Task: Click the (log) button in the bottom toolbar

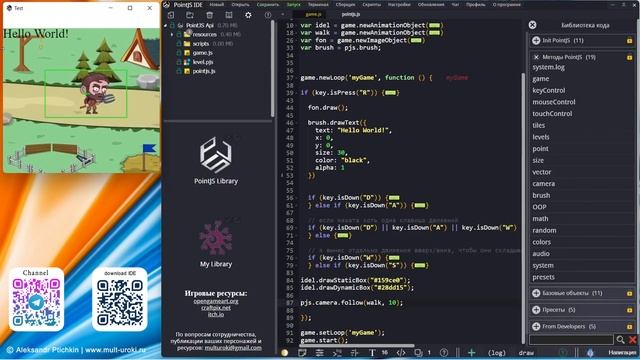Action: (x=497, y=353)
